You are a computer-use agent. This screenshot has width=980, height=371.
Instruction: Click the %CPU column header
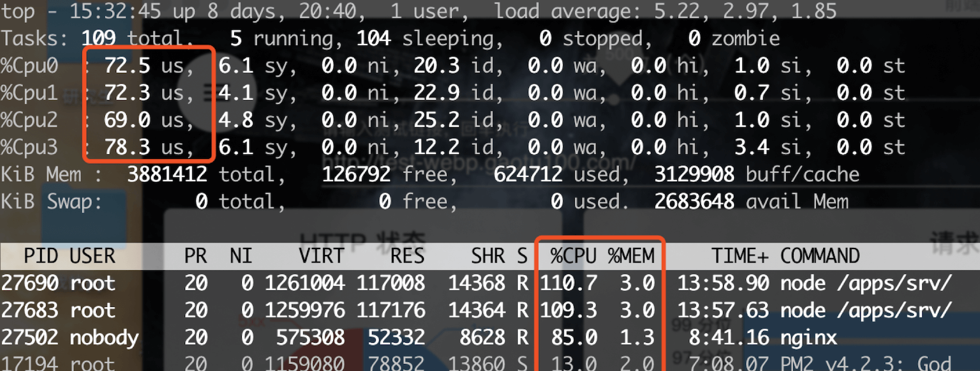click(x=573, y=256)
